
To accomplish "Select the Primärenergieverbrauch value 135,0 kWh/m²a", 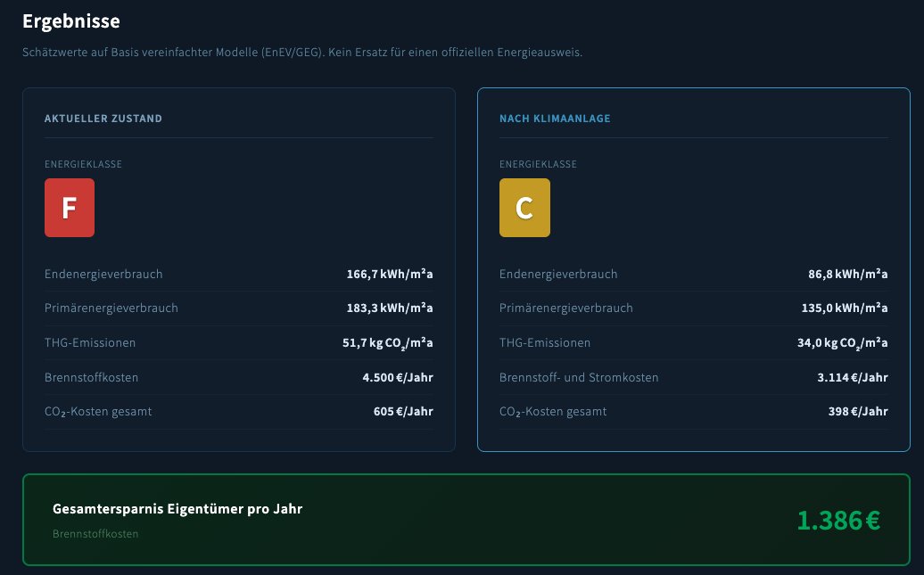I will click(845, 308).
